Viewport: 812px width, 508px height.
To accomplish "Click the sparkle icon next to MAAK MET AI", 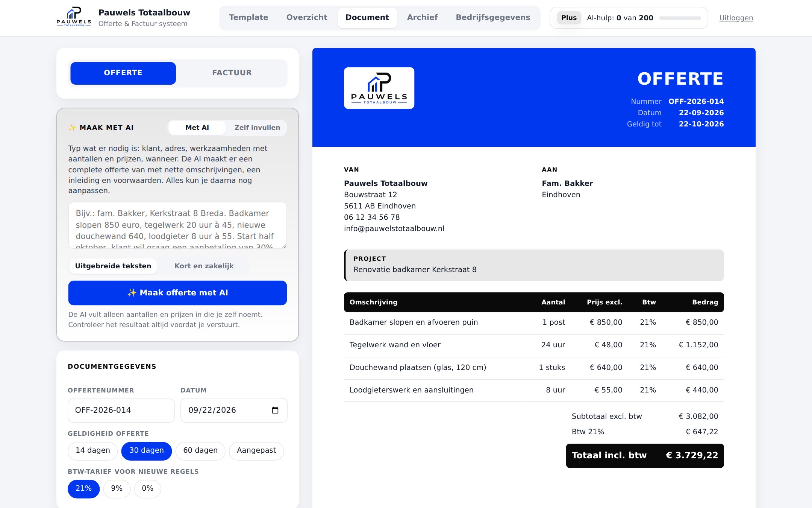I will point(72,128).
